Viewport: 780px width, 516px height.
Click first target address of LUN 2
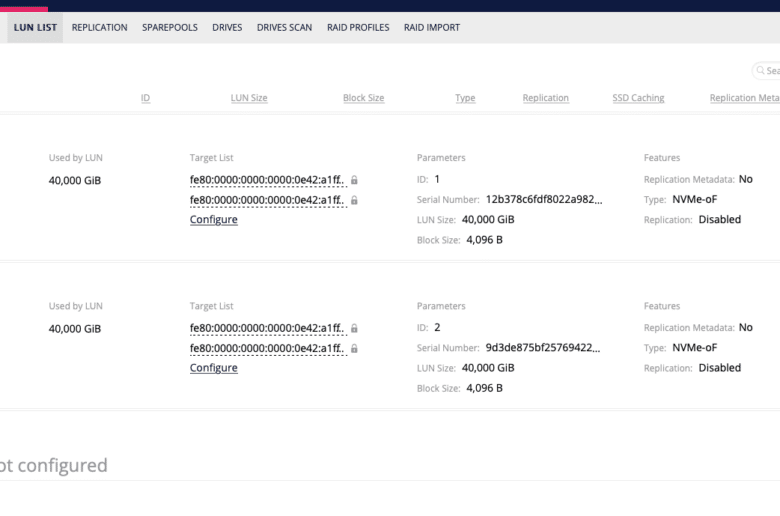(x=267, y=328)
